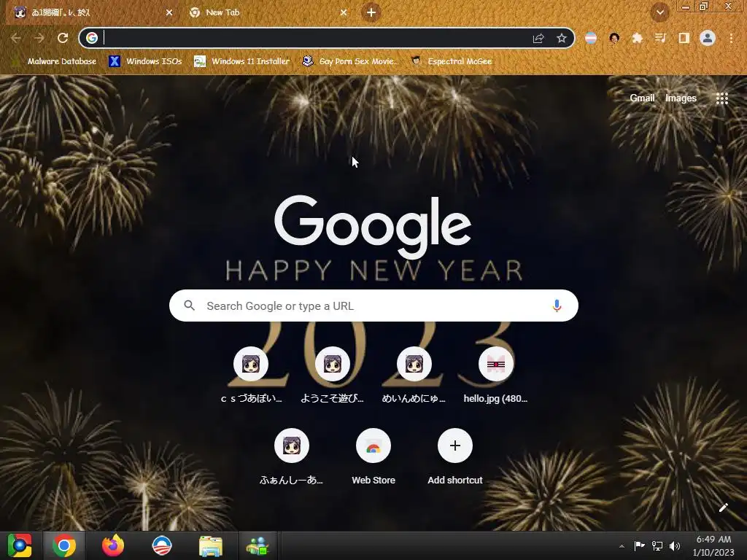747x560 pixels.
Task: Open the people messenger taskbar icon
Action: pos(258,545)
